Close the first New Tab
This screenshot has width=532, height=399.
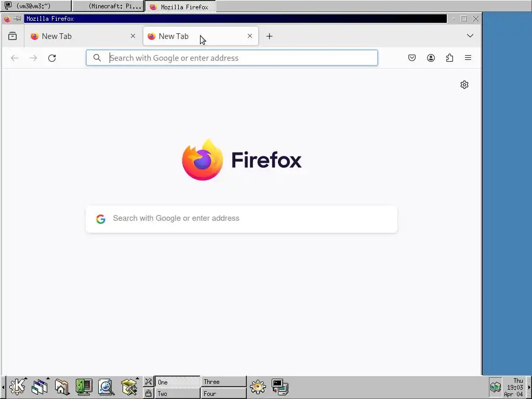[133, 36]
